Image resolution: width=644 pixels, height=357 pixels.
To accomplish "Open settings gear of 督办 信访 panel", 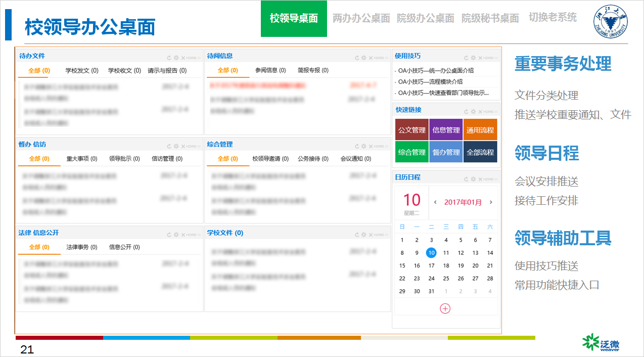I will [176, 147].
